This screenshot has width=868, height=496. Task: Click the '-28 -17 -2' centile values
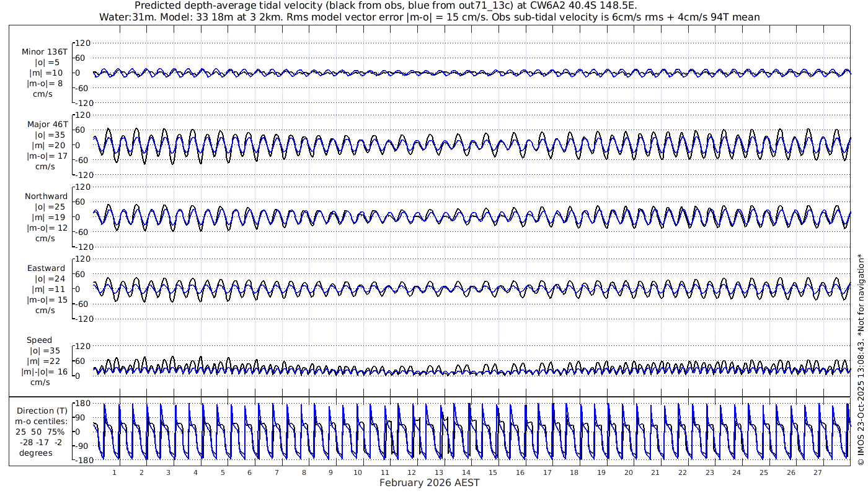[40, 442]
